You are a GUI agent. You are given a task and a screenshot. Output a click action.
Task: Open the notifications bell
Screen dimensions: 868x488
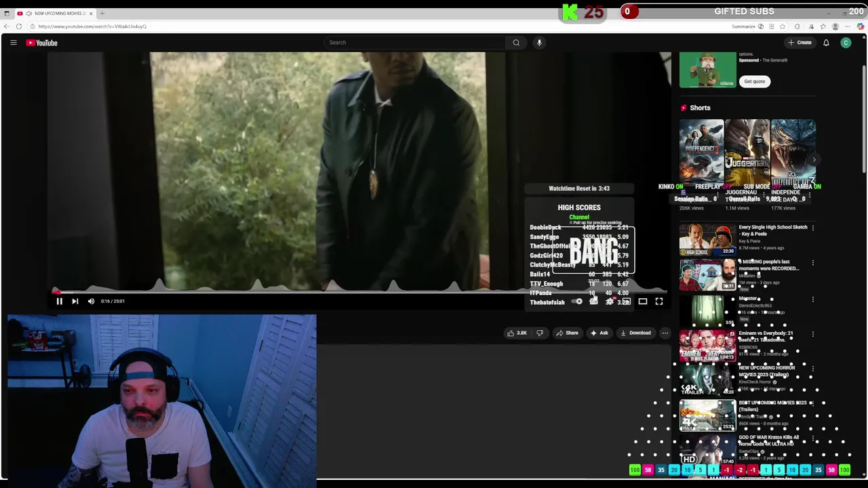pos(826,43)
